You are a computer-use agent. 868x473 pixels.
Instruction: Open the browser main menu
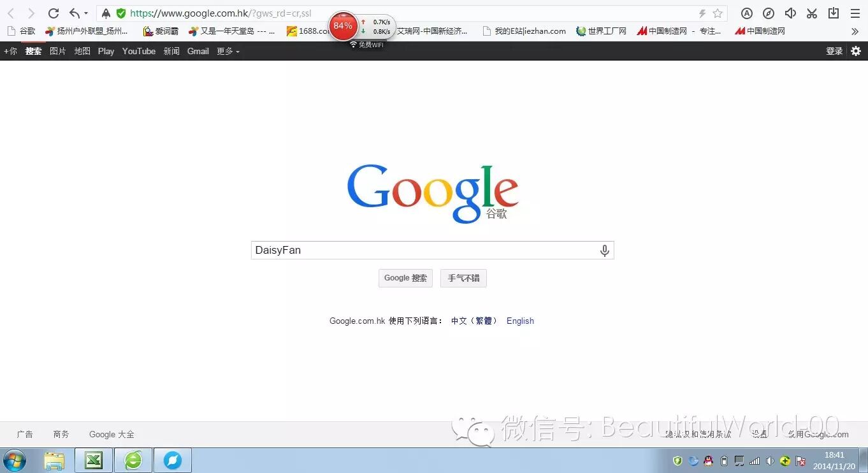point(855,13)
